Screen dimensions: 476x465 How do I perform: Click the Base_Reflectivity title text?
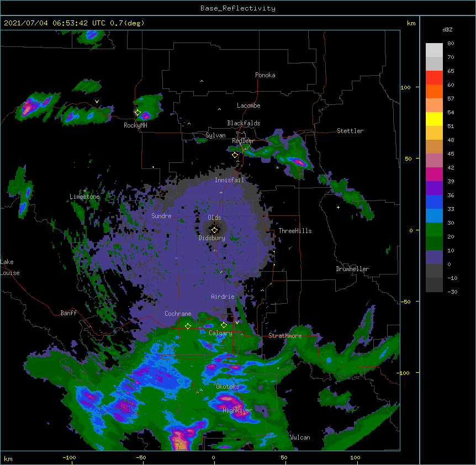pos(237,8)
